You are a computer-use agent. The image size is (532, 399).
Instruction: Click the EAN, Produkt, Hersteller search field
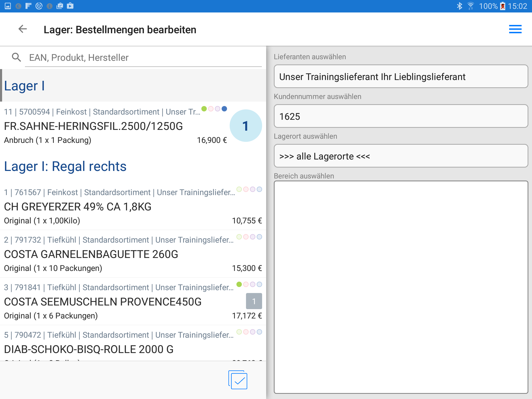coord(143,57)
